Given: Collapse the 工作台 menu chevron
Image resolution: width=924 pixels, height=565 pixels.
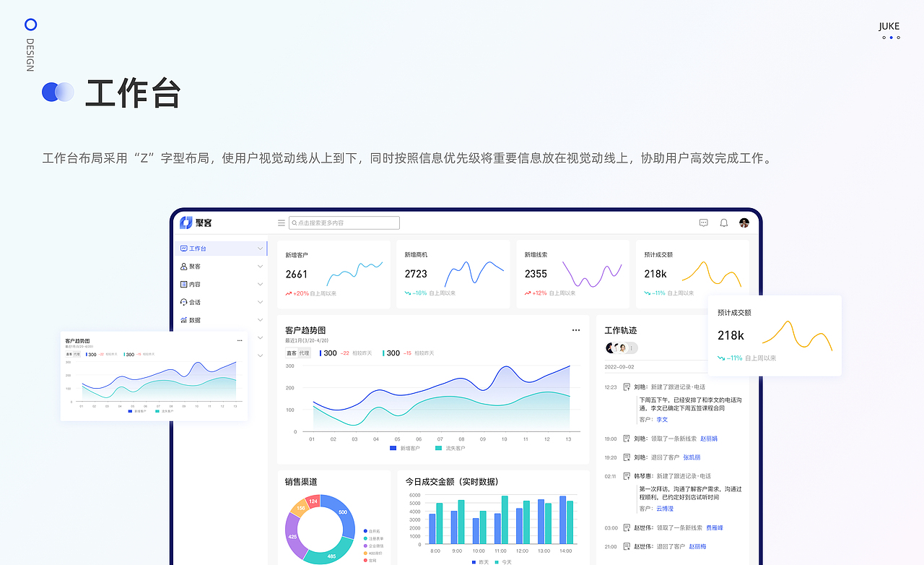Looking at the screenshot, I should [x=260, y=249].
